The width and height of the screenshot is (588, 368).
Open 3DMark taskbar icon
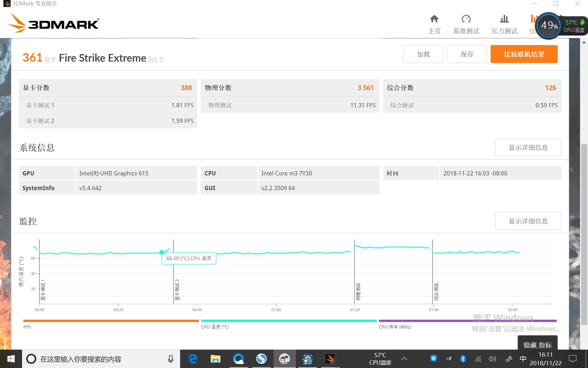330,359
